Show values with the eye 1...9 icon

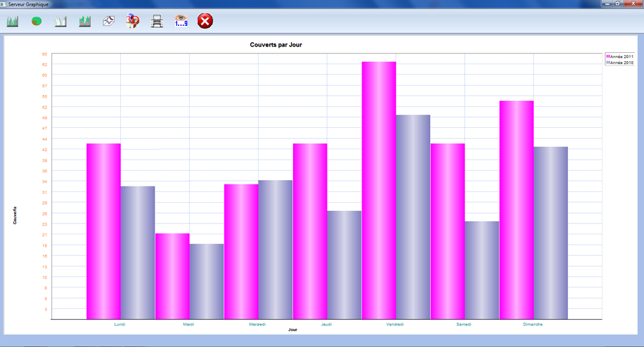click(181, 21)
